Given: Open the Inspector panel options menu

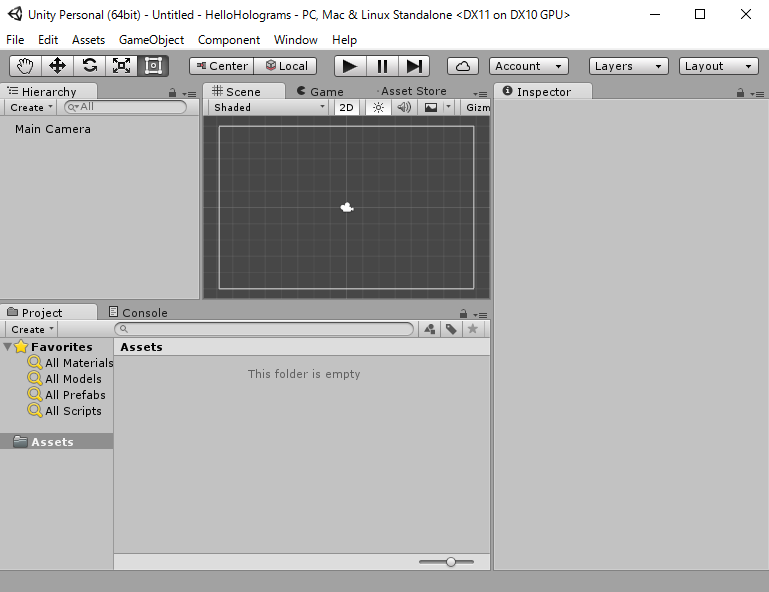Looking at the screenshot, I should 757,93.
